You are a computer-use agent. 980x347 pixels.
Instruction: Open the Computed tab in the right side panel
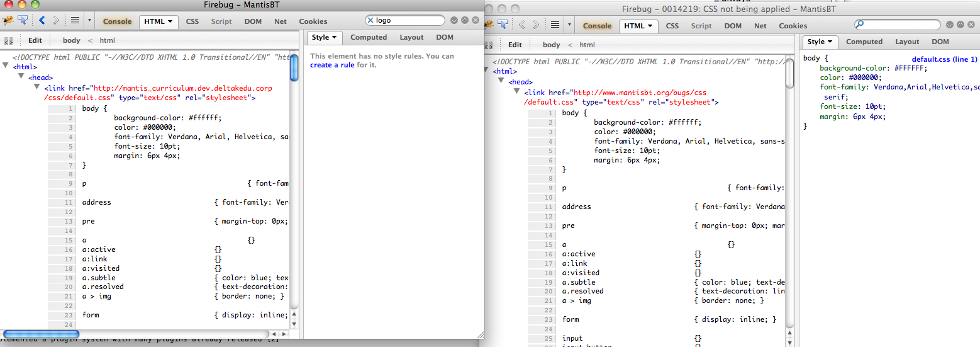pos(864,42)
